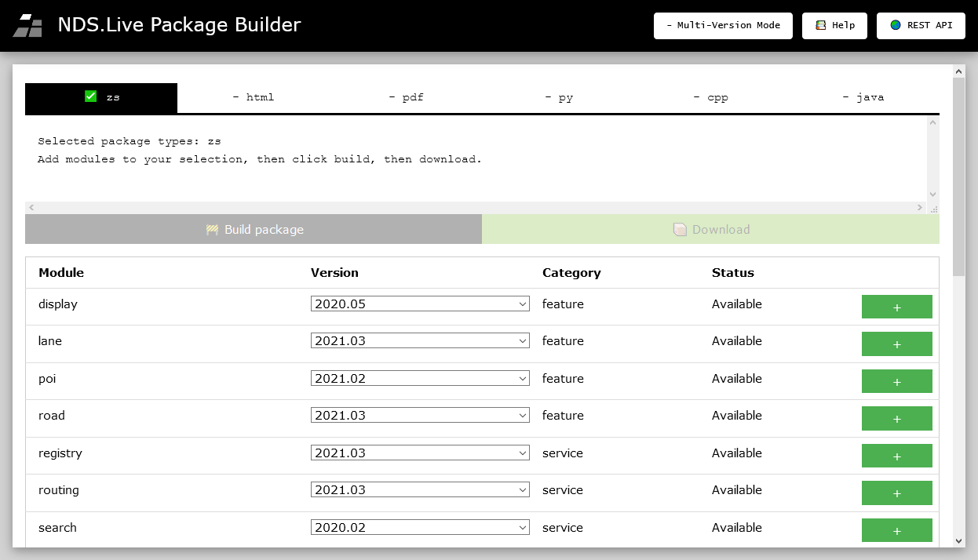Select the pdf package type

pos(406,97)
